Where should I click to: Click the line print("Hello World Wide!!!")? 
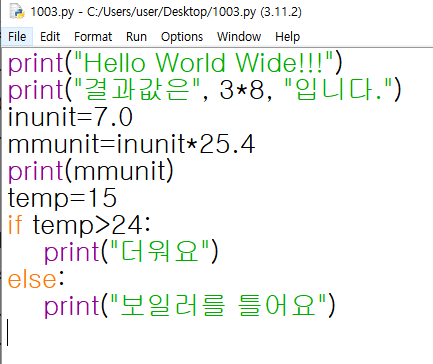[x=175, y=63]
